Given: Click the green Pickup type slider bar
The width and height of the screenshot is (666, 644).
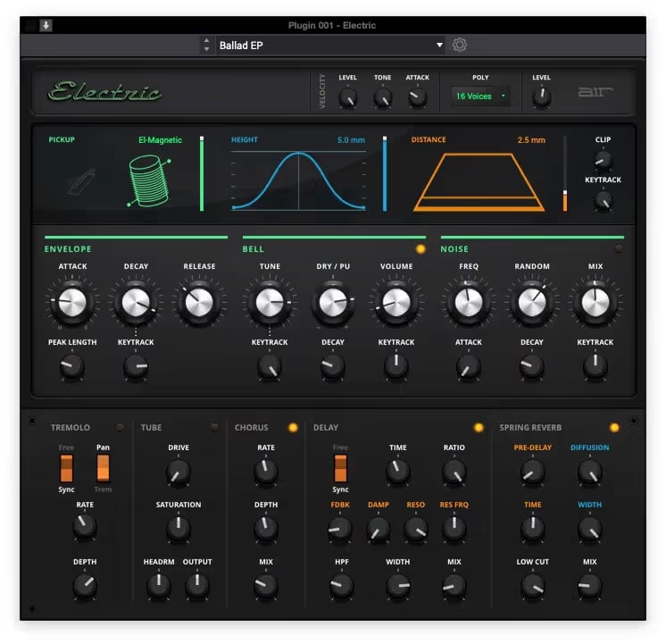Looking at the screenshot, I should [x=202, y=173].
